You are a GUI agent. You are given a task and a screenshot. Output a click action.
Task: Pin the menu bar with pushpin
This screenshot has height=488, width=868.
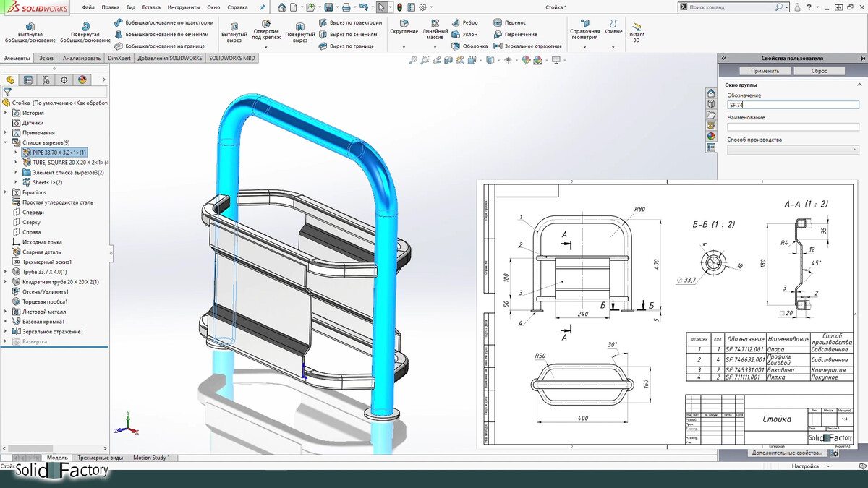tap(262, 7)
